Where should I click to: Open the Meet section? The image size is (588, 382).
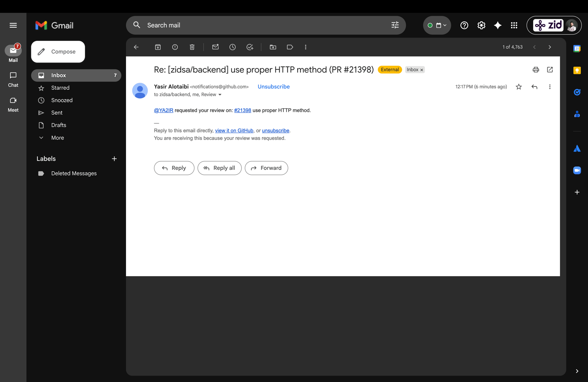click(13, 104)
